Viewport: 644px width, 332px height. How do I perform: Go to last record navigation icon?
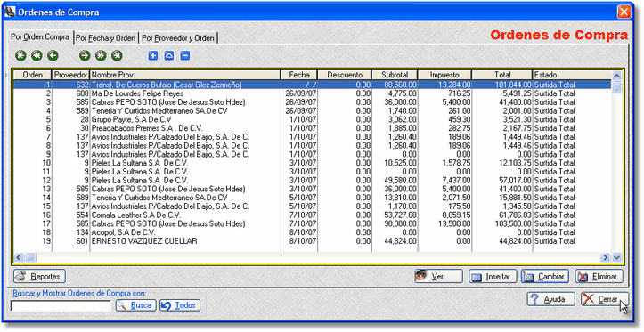tap(117, 55)
